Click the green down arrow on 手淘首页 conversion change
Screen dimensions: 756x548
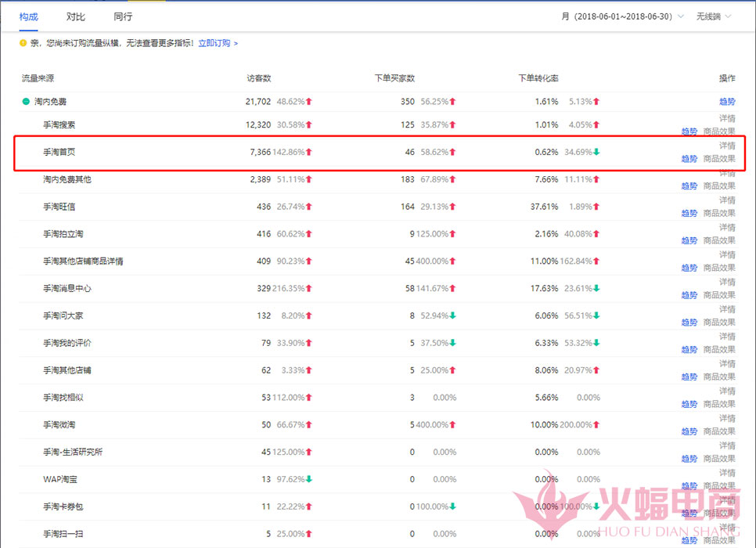click(597, 151)
